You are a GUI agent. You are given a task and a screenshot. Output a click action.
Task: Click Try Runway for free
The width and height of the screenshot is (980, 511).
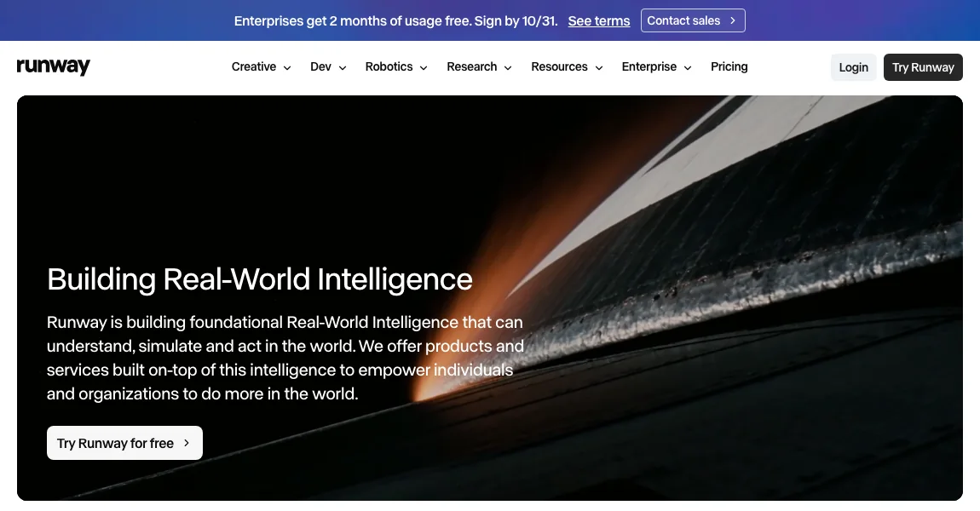(x=124, y=443)
